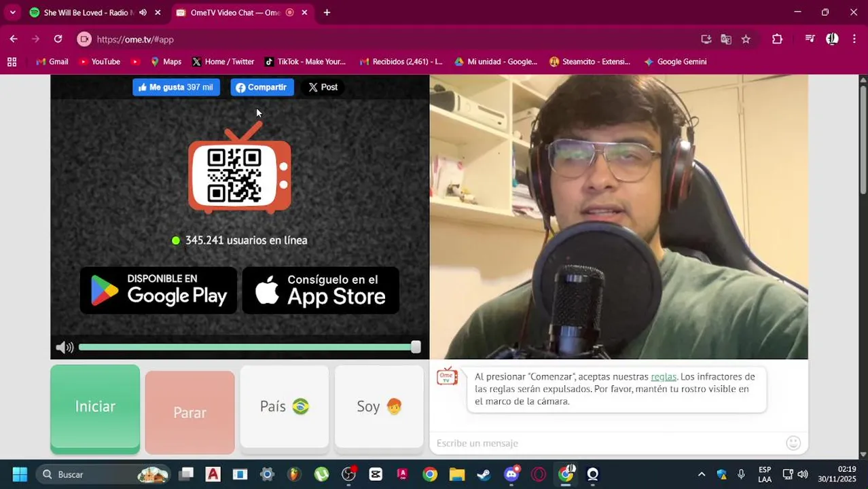Open the Windows Start menu
This screenshot has height=489, width=868.
pos(20,474)
